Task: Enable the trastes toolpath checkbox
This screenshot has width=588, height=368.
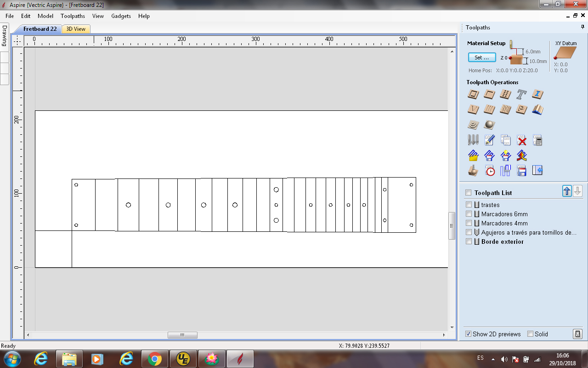Action: pyautogui.click(x=469, y=205)
